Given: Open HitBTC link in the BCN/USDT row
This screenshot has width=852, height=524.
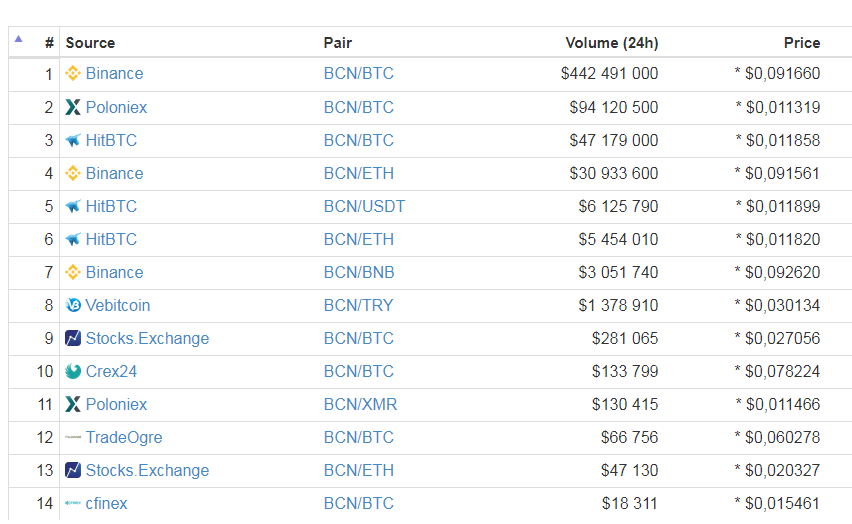Looking at the screenshot, I should [111, 207].
